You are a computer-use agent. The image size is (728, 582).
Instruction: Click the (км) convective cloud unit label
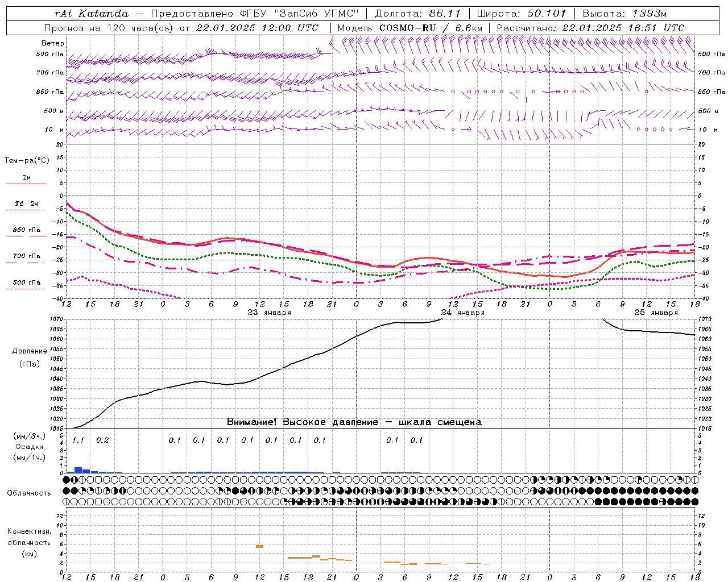(29, 554)
